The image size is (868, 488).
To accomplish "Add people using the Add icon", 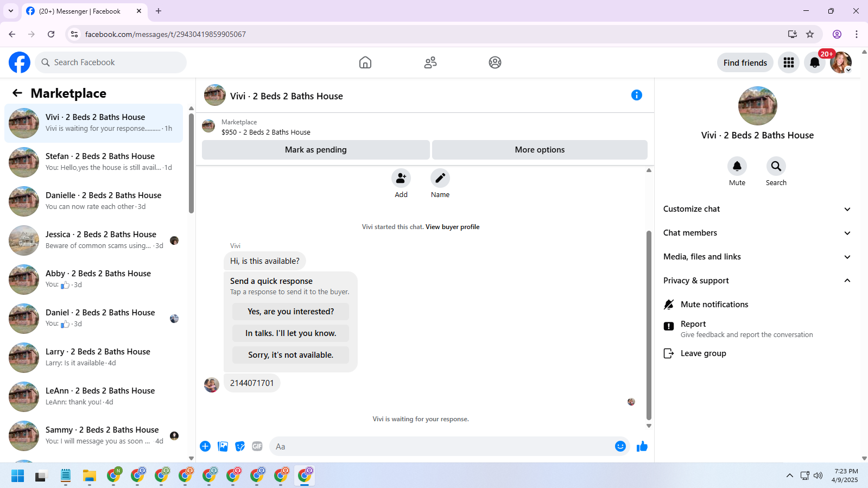I will pos(401,178).
